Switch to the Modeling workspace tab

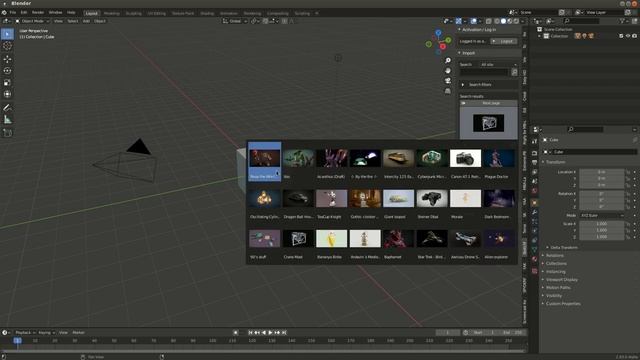(111, 13)
